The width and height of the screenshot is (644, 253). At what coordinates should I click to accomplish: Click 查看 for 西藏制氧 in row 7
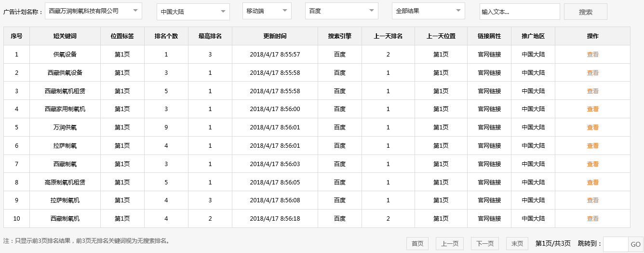click(592, 164)
